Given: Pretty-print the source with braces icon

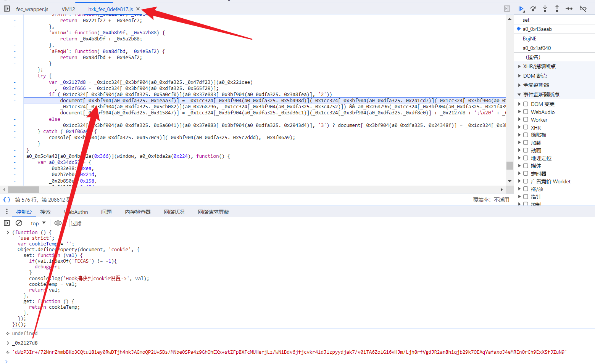Looking at the screenshot, I should coord(7,200).
